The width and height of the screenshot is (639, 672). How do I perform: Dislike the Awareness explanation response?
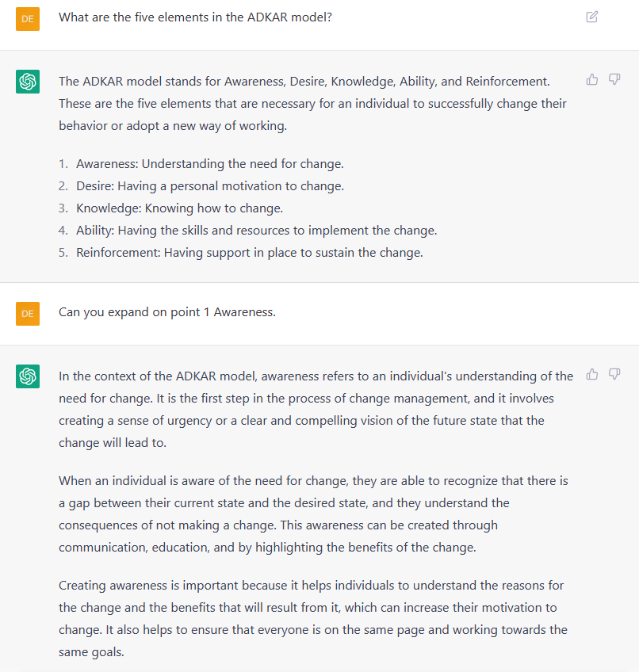614,374
